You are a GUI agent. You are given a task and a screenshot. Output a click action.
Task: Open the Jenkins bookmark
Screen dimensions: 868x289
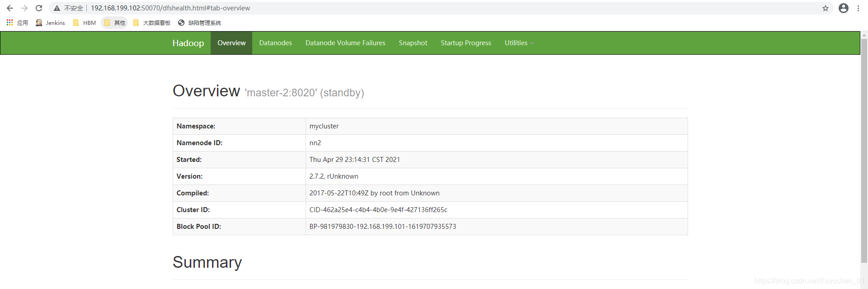click(50, 23)
